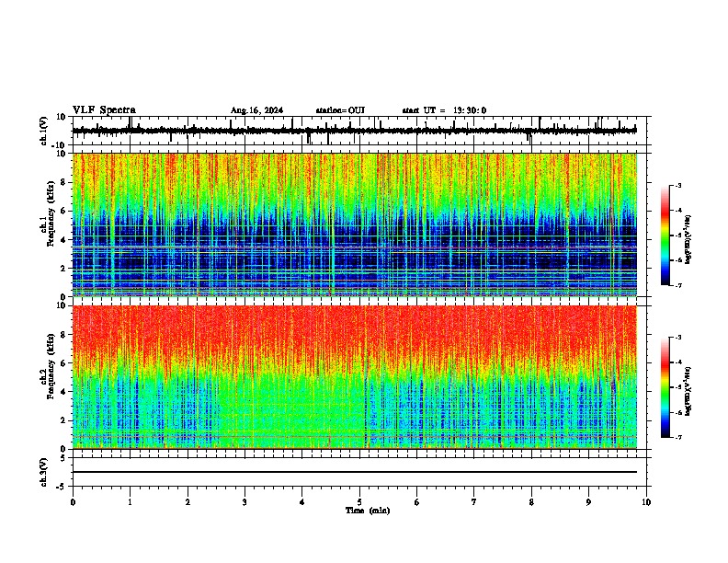Image resolution: width=728 pixels, height=563 pixels.
Task: Click the ch.1 spectrogram frequency tick "8"
Action: (x=64, y=182)
